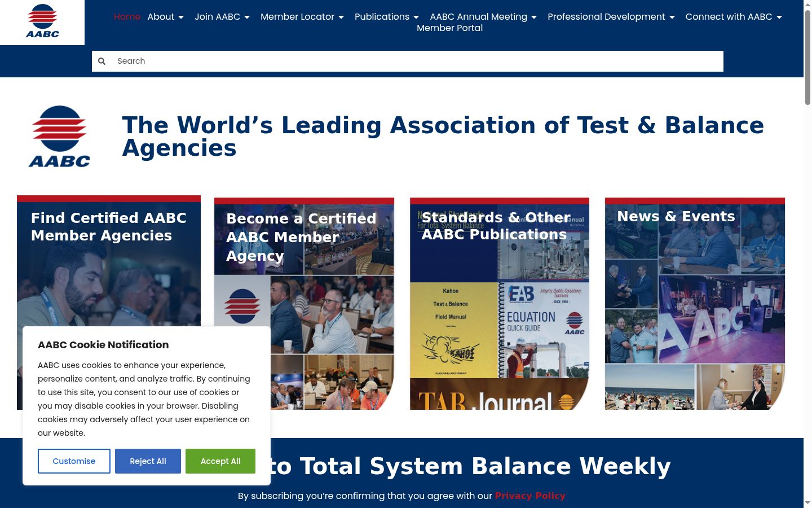Expand the Join AABC dropdown arrow
This screenshot has width=812, height=508.
tap(247, 17)
